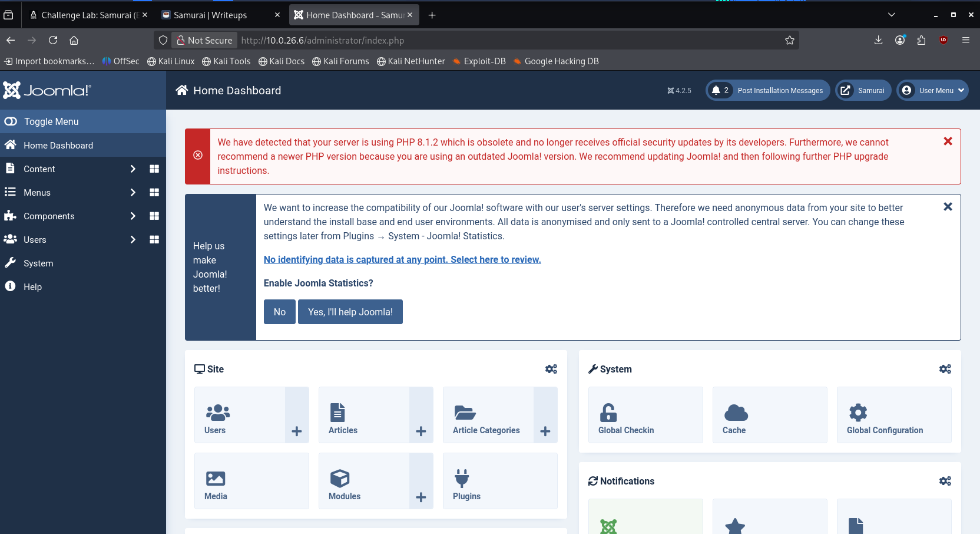
Task: Open Google Hacking DB bookmark
Action: 556,61
